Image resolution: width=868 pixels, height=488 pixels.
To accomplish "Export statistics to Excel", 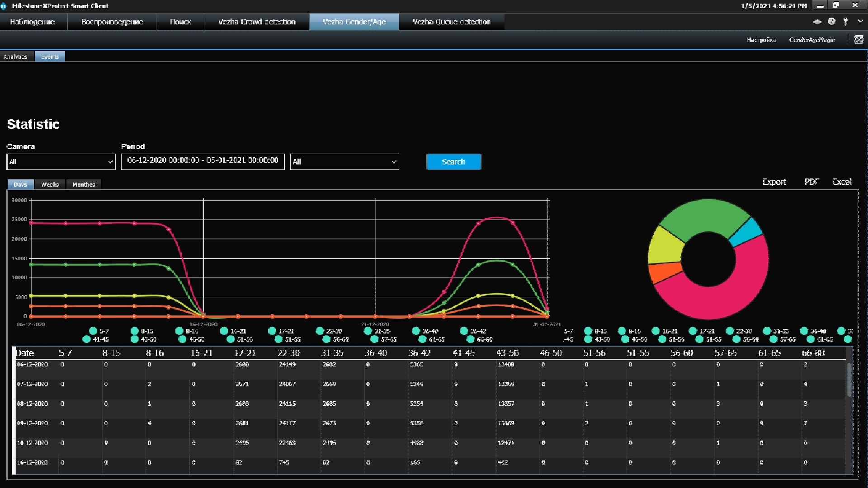I will (x=842, y=182).
